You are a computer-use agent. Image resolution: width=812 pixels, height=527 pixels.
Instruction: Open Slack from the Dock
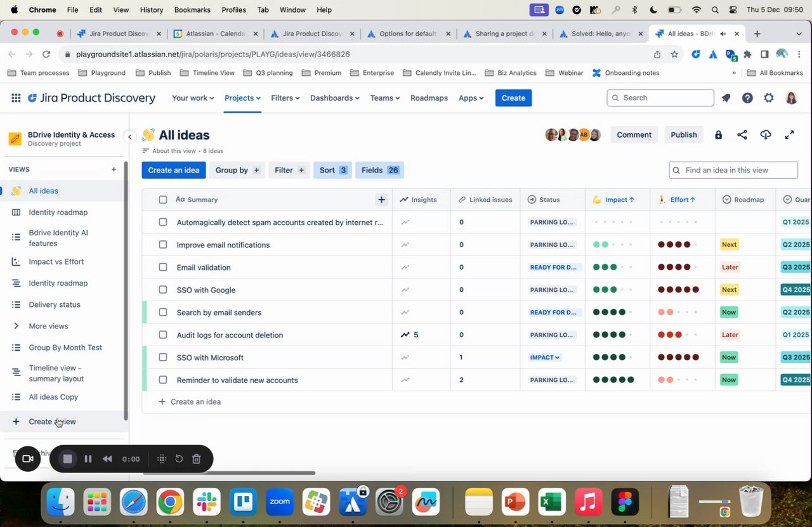[207, 502]
